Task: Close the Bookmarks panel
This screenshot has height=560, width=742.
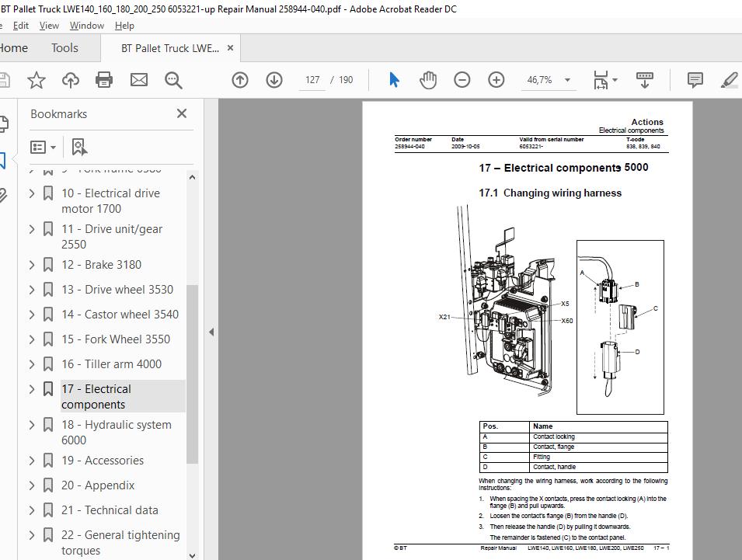Action: tap(182, 113)
